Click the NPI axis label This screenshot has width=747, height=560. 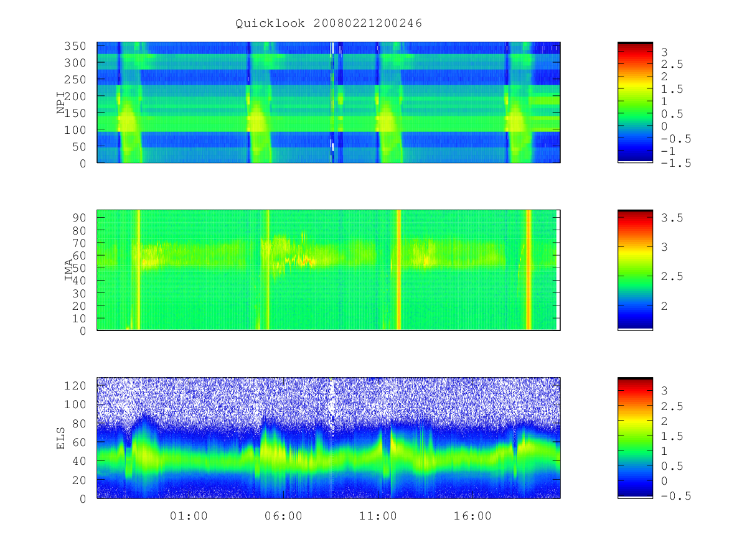pyautogui.click(x=61, y=103)
